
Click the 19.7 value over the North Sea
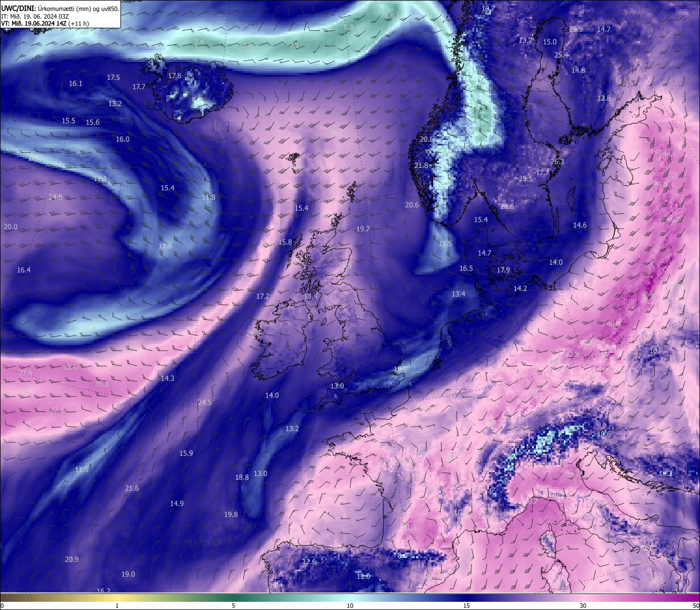pyautogui.click(x=363, y=229)
